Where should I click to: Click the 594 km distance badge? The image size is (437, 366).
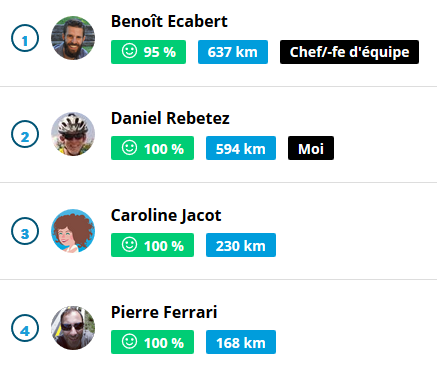241,148
